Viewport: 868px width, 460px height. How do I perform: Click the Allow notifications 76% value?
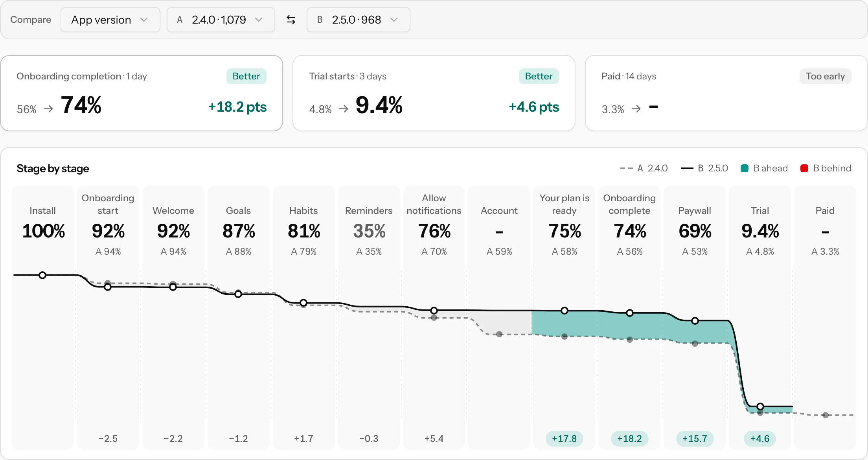[434, 231]
